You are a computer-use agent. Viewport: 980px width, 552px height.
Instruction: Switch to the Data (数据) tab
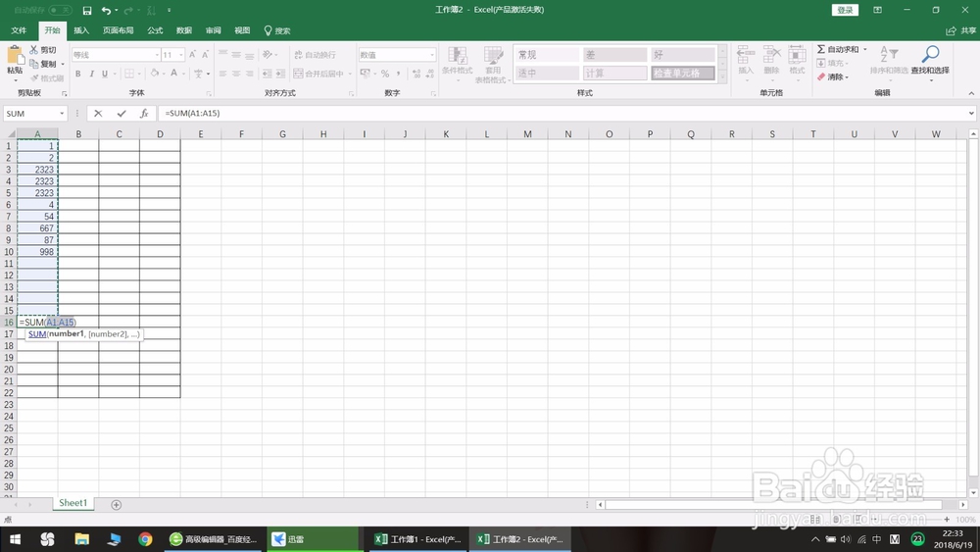[184, 30]
